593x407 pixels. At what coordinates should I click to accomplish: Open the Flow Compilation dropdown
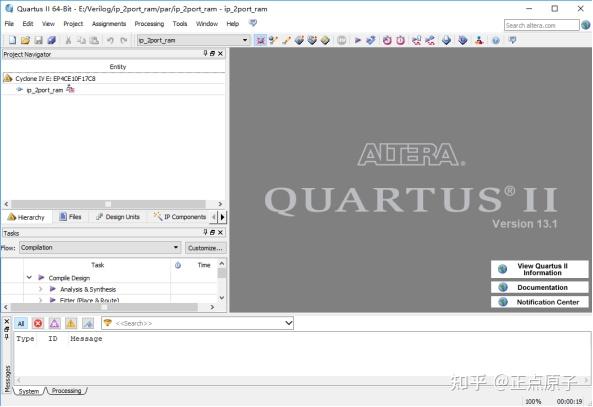100,248
